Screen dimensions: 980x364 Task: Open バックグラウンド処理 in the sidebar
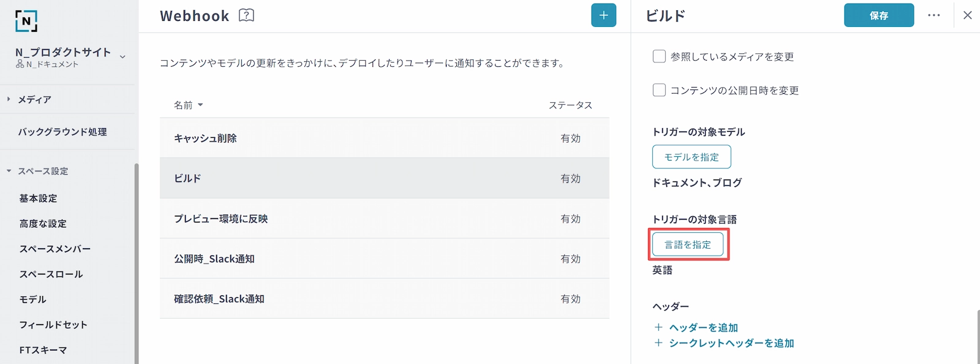coord(62,132)
